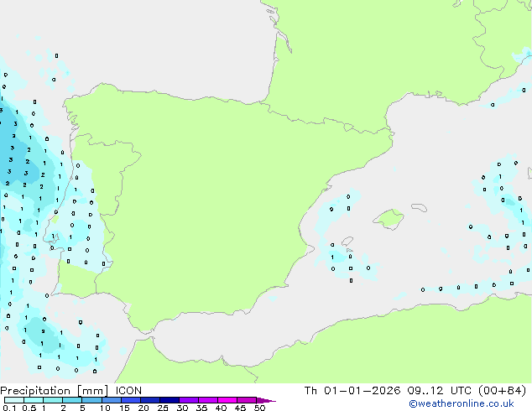This screenshot has width=532, height=411.
Task: Click the 0.1–0.5 mm palest cyan legend swatch
Action: [x=14, y=400]
